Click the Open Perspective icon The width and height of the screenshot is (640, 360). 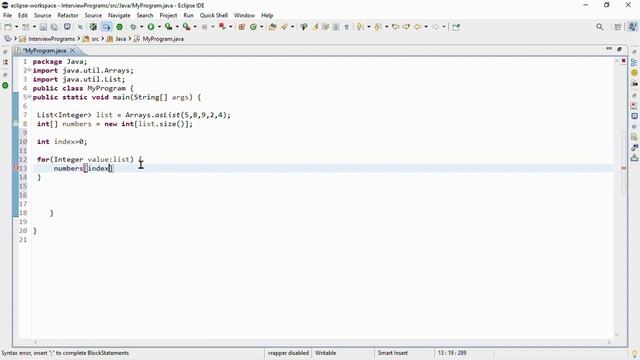pos(618,27)
